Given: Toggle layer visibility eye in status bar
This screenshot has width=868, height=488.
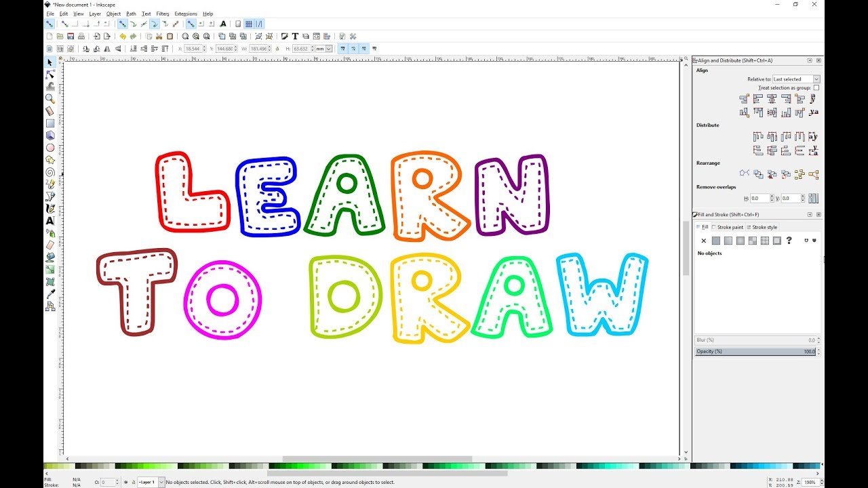Looking at the screenshot, I should (x=126, y=482).
